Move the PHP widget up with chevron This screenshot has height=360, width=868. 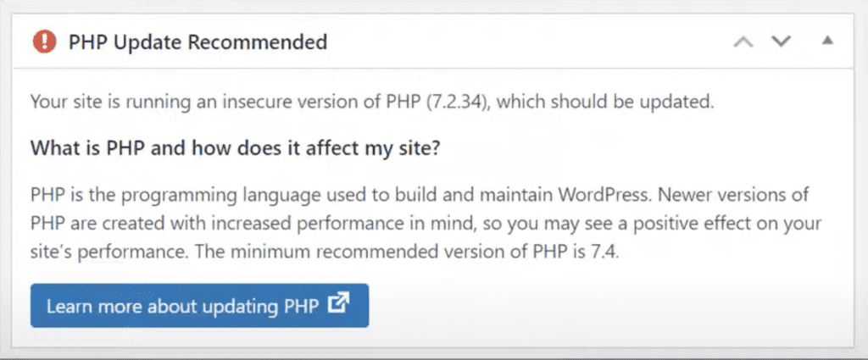point(743,42)
